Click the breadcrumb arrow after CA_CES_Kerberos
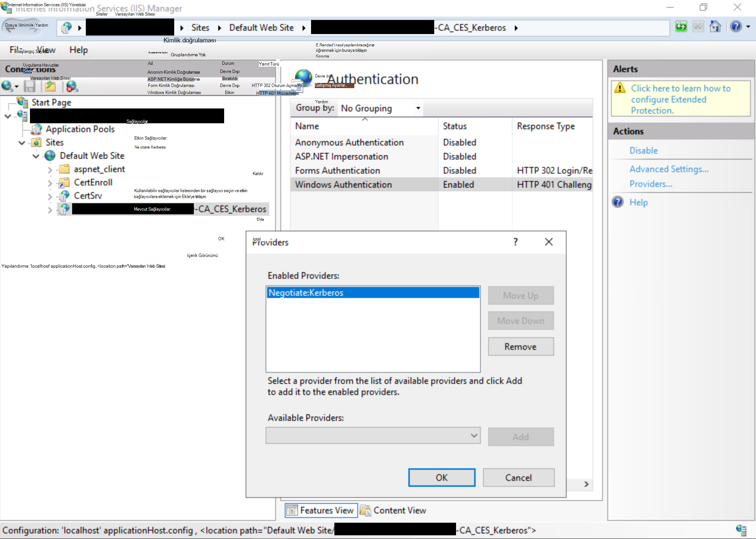This screenshot has width=756, height=539. (516, 28)
